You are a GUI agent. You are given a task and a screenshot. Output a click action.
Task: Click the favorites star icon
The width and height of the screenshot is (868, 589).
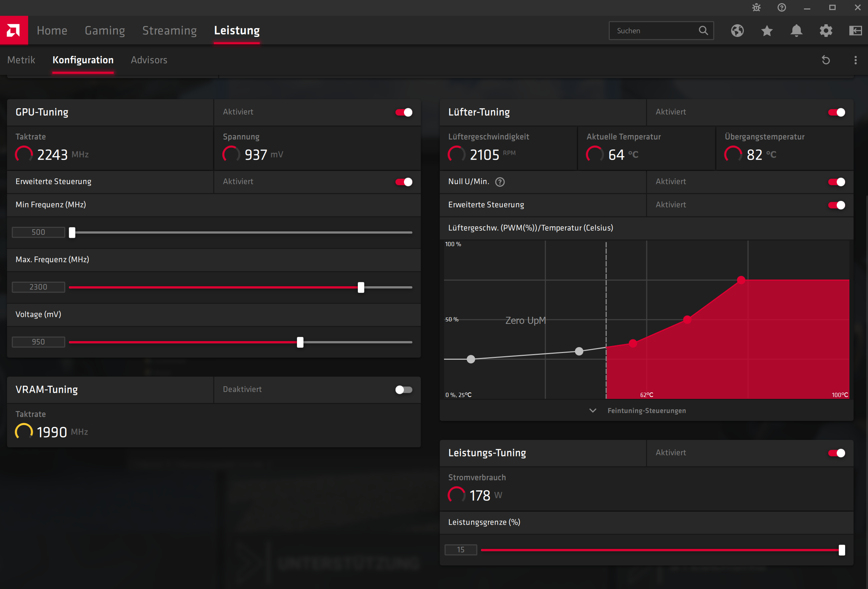tap(767, 31)
